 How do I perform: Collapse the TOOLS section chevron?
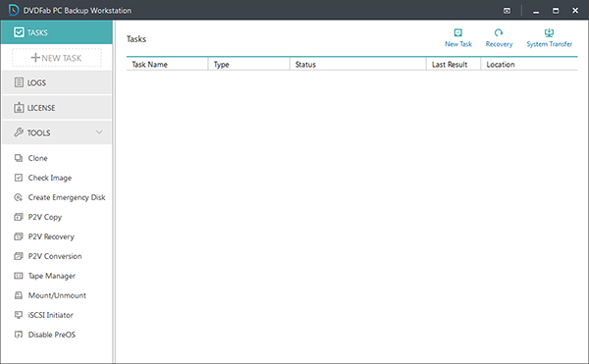[x=99, y=132]
